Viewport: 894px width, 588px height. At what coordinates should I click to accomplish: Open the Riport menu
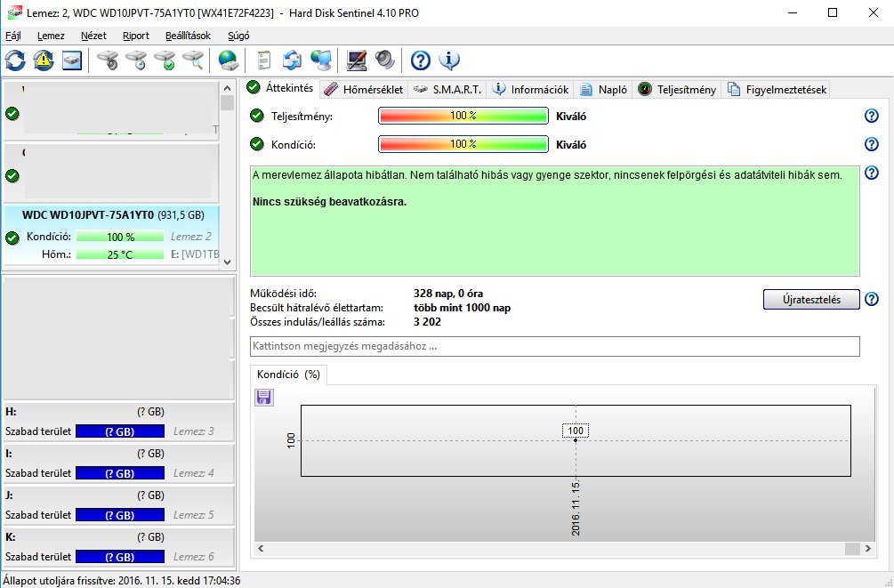pyautogui.click(x=136, y=36)
